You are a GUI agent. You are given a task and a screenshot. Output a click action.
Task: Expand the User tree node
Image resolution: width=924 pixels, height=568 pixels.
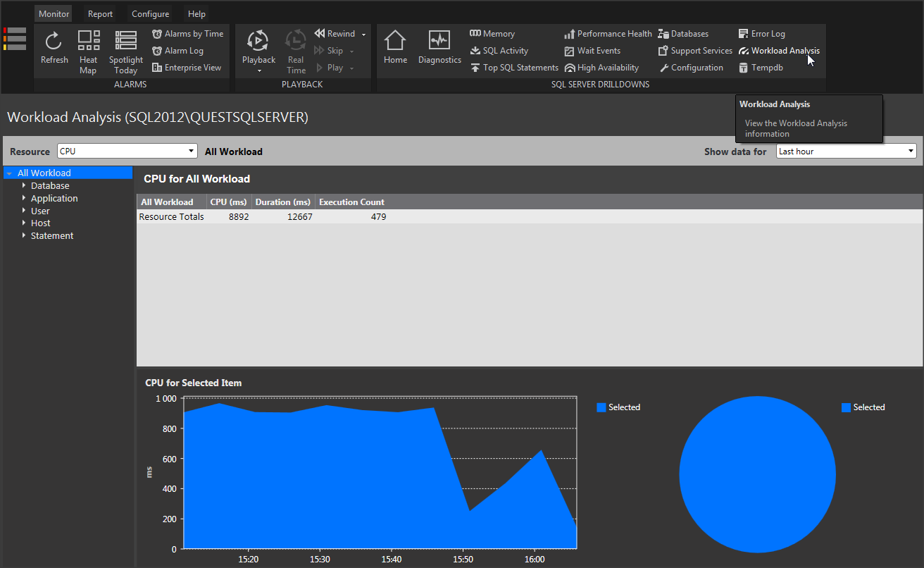(24, 211)
